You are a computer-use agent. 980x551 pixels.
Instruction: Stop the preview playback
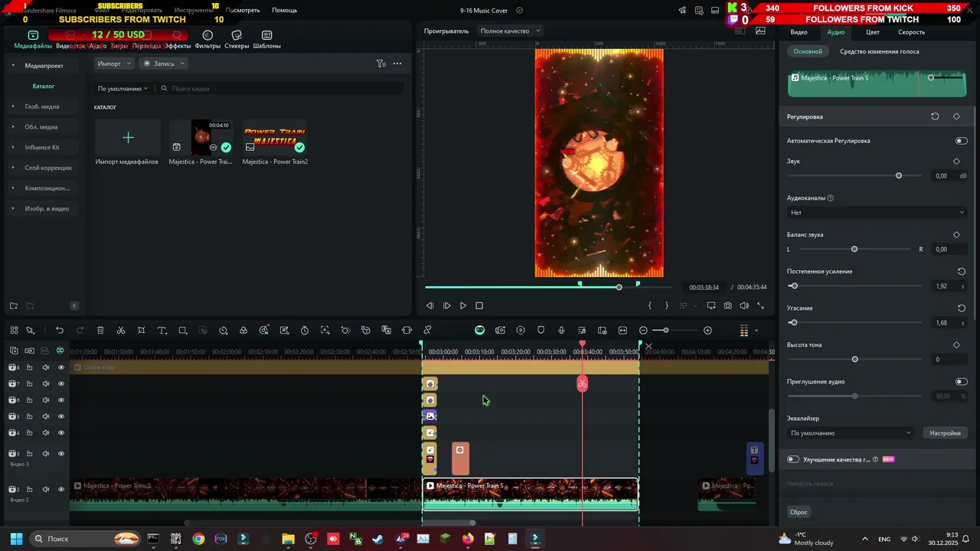(479, 305)
